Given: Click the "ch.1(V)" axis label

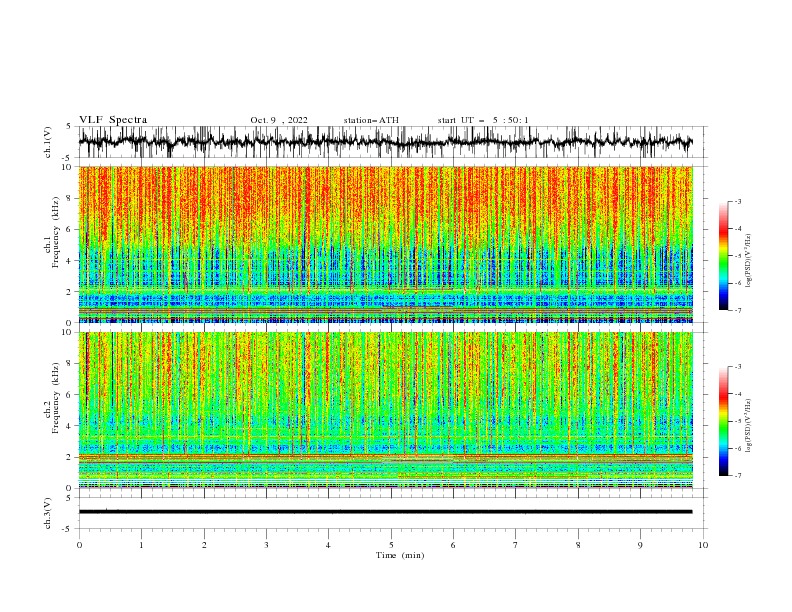Looking at the screenshot, I should [x=48, y=142].
